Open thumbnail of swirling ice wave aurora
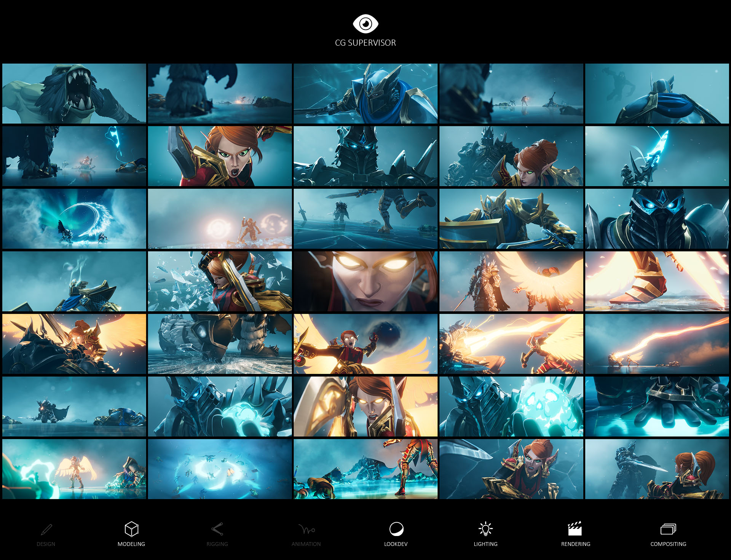Viewport: 731px width, 560px height. coord(74,219)
